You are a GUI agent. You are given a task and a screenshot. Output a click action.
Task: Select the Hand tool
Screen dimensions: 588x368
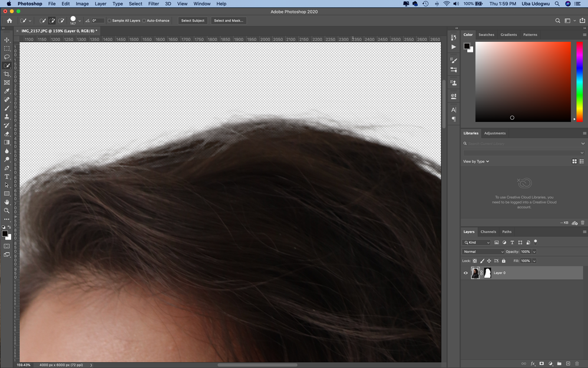pyautogui.click(x=6, y=202)
